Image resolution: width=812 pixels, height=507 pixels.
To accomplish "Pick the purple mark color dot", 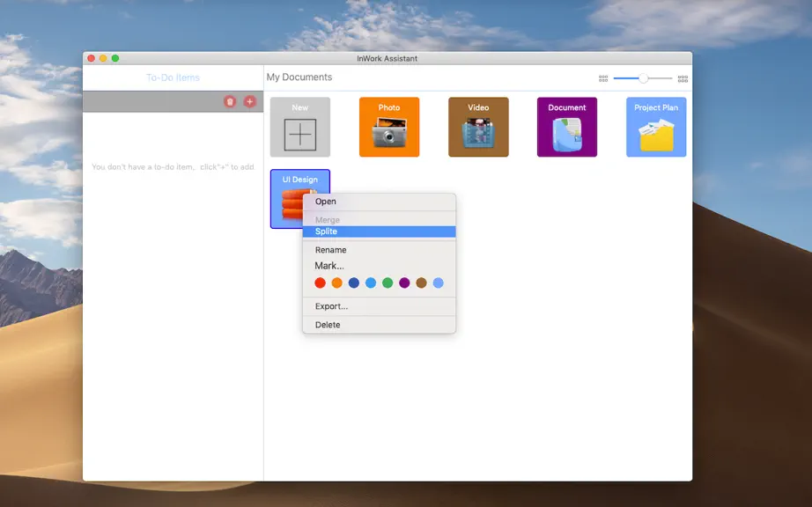I will [x=404, y=283].
